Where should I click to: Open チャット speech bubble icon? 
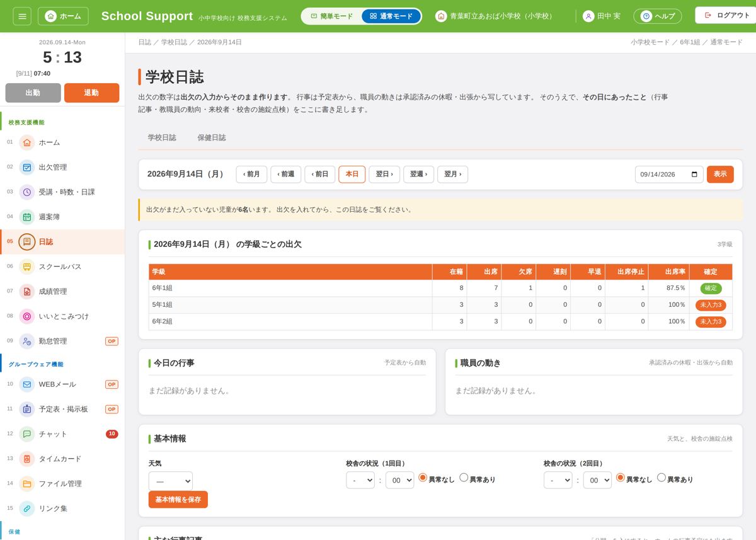tap(26, 434)
